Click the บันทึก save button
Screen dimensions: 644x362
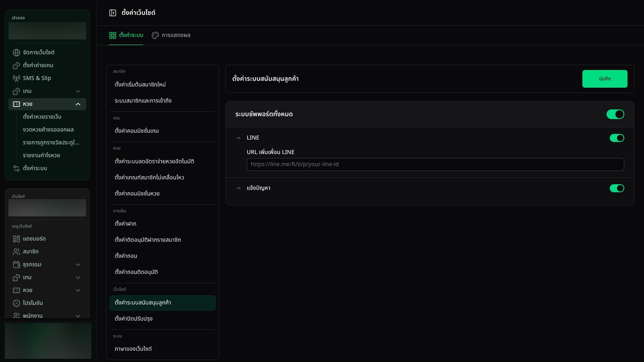coord(605,79)
